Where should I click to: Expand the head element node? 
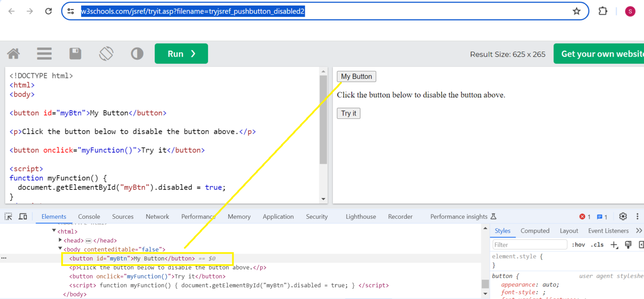[60, 240]
